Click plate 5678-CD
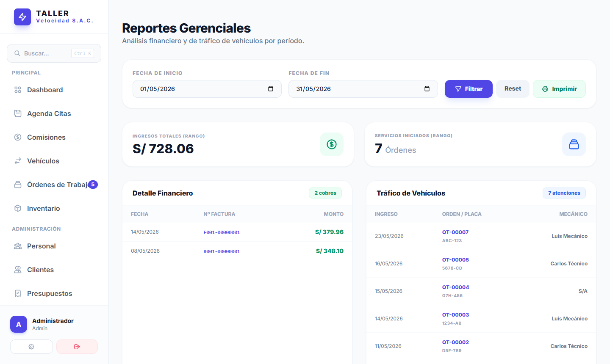 click(x=452, y=268)
